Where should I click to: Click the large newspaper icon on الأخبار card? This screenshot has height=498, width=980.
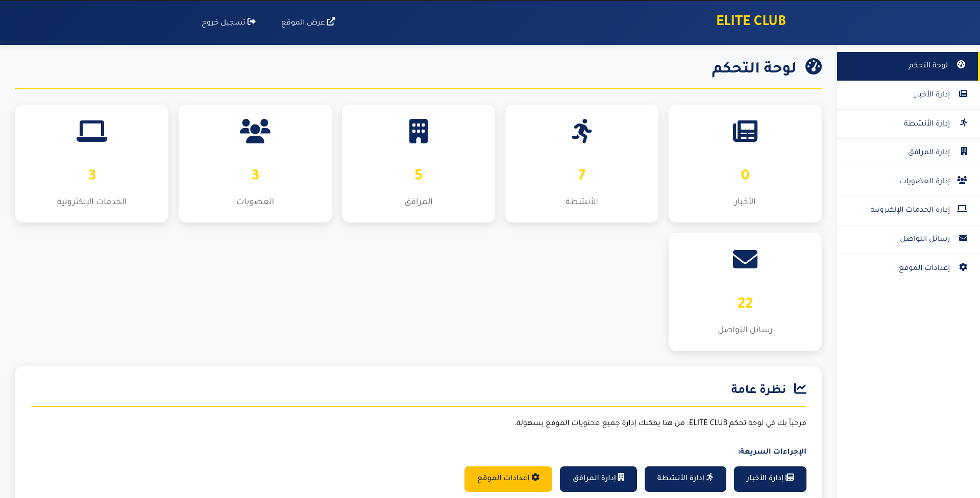(x=745, y=131)
